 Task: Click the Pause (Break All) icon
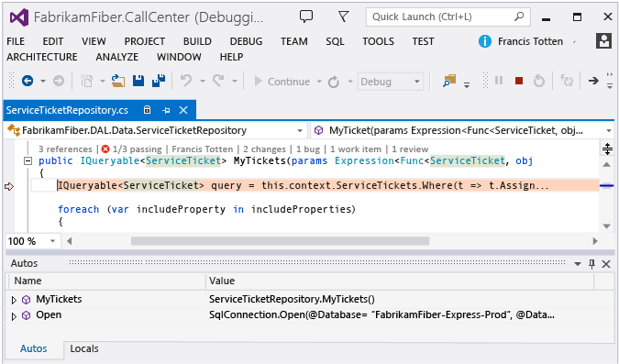(499, 81)
